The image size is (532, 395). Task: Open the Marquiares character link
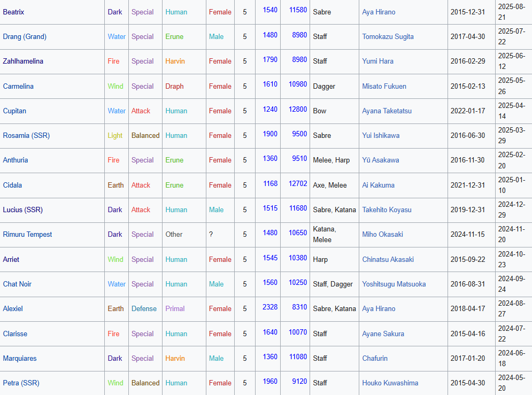pos(20,358)
